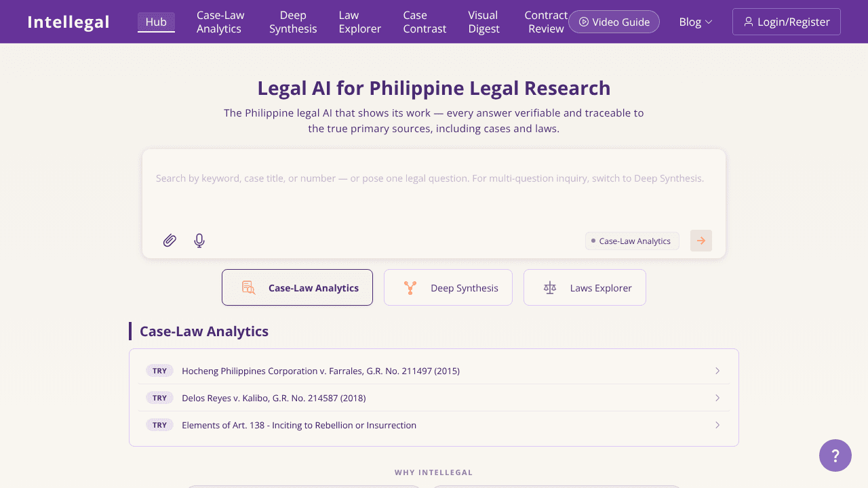Play the Video Guide
Viewport: 868px width, 488px height.
(614, 22)
